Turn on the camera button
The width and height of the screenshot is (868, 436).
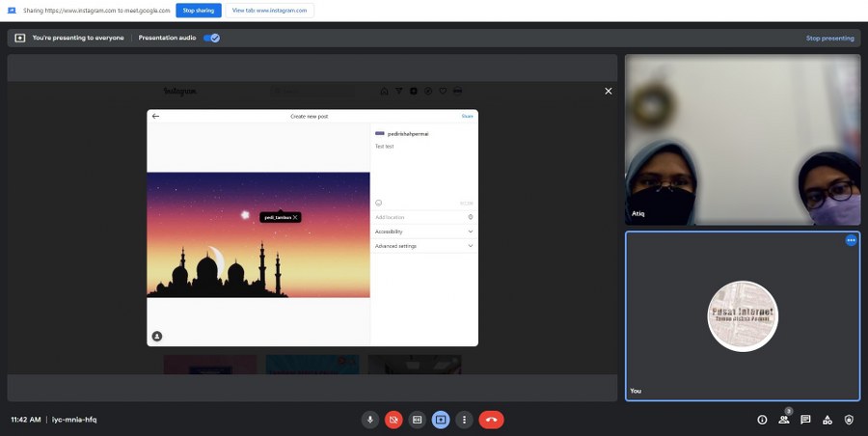(x=393, y=420)
